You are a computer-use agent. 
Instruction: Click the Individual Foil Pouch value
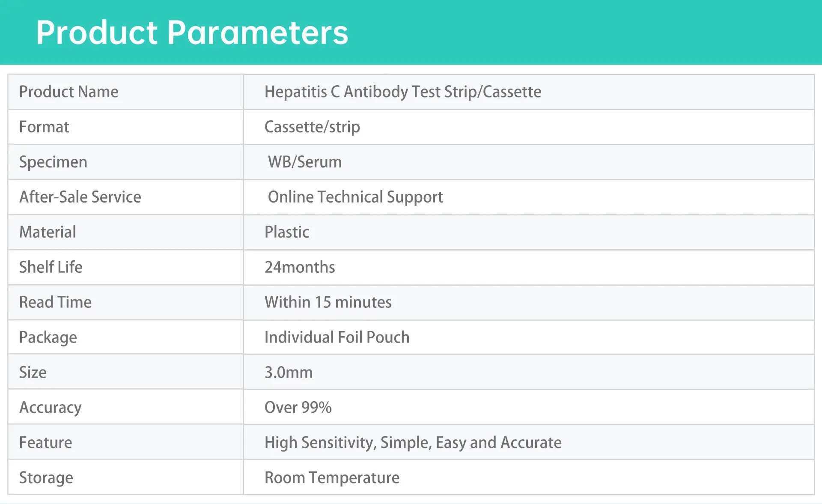(x=337, y=337)
